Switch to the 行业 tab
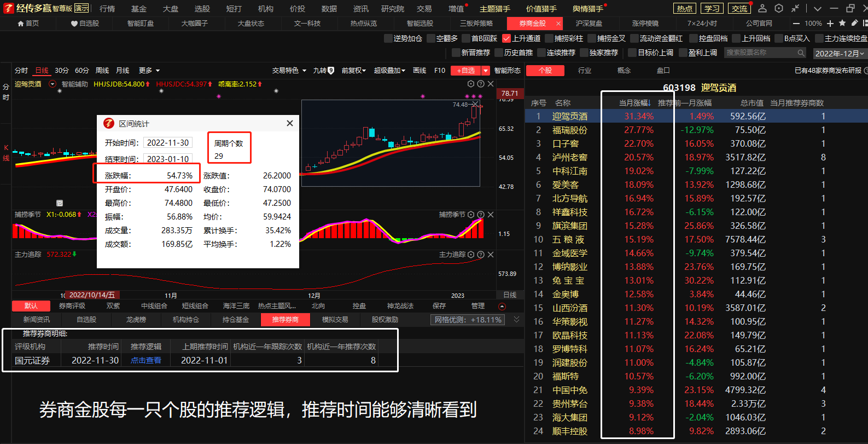This screenshot has height=444, width=868. [585, 71]
